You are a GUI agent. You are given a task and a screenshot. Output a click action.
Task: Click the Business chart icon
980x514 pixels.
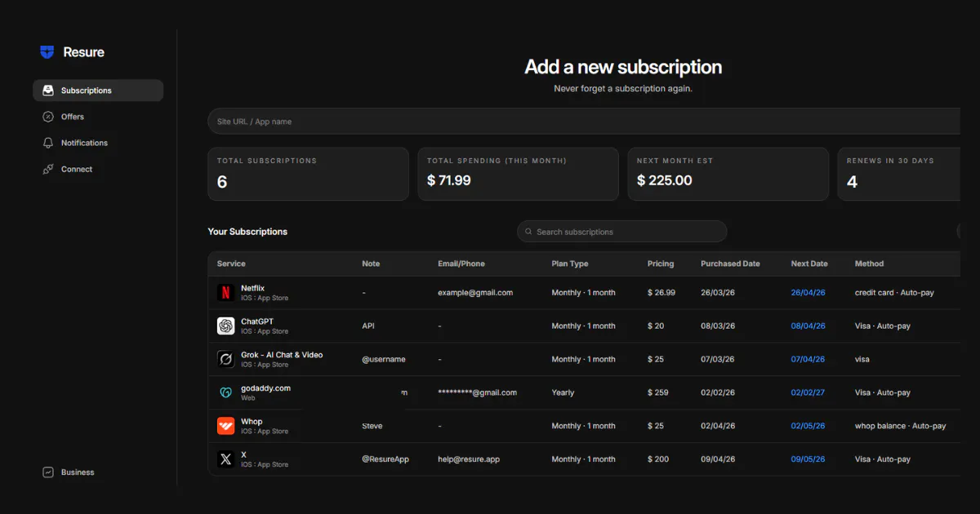point(48,472)
